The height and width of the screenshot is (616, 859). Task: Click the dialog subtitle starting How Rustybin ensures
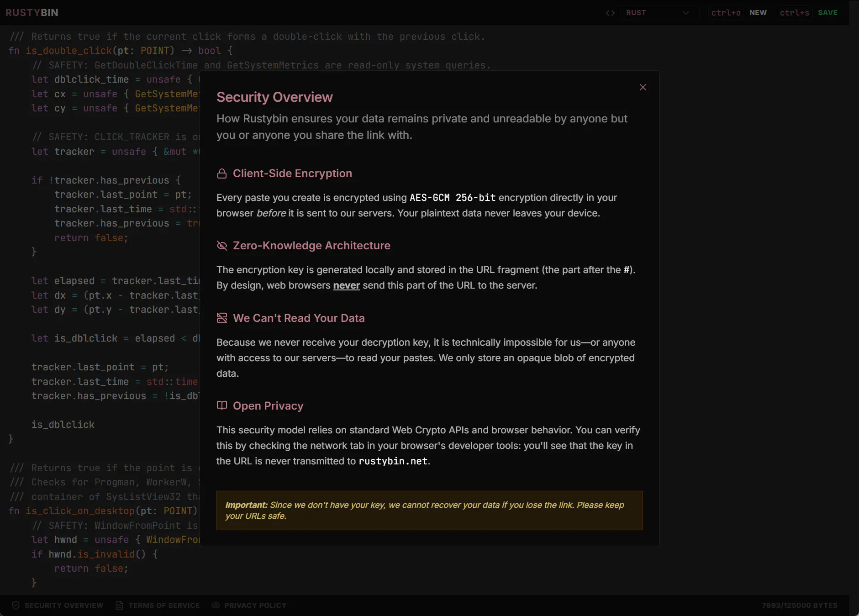(x=422, y=127)
